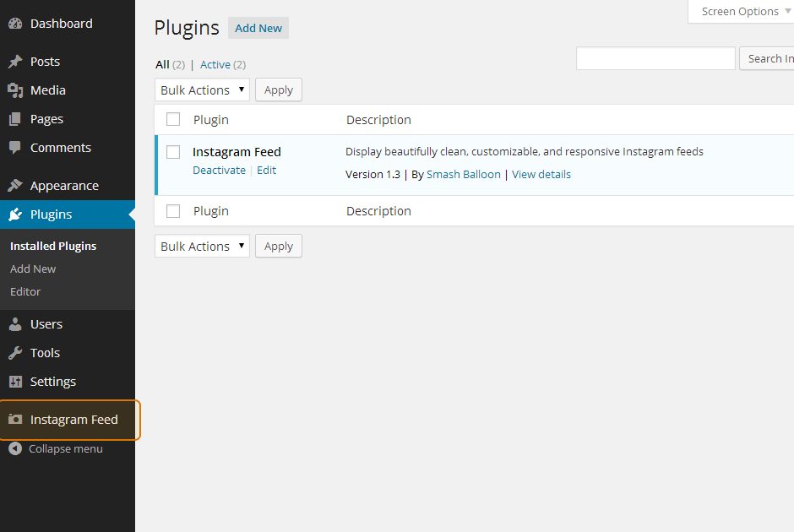Click the Dashboard gauge icon
Screen dimensions: 794x532
click(x=15, y=24)
